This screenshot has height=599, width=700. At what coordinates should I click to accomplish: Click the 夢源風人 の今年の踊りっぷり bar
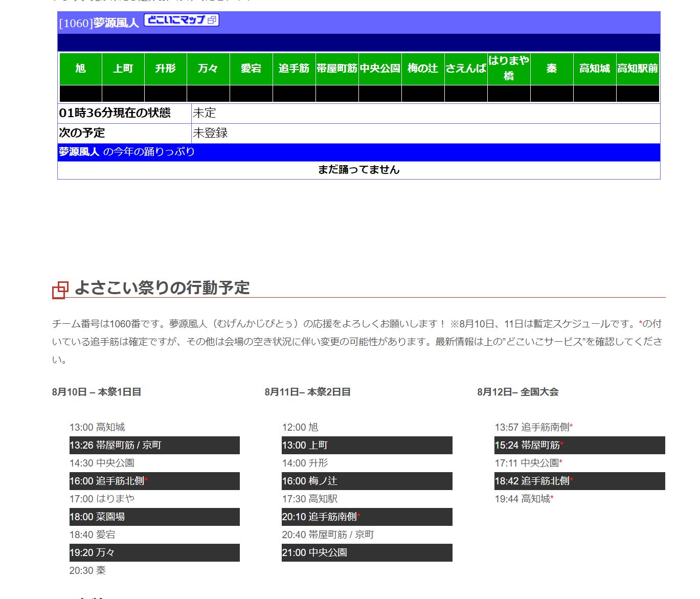coord(359,152)
